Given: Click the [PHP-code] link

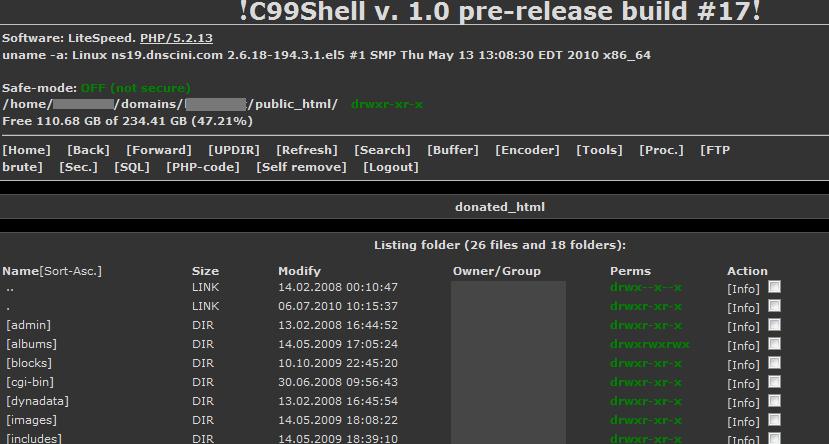Looking at the screenshot, I should 203,167.
